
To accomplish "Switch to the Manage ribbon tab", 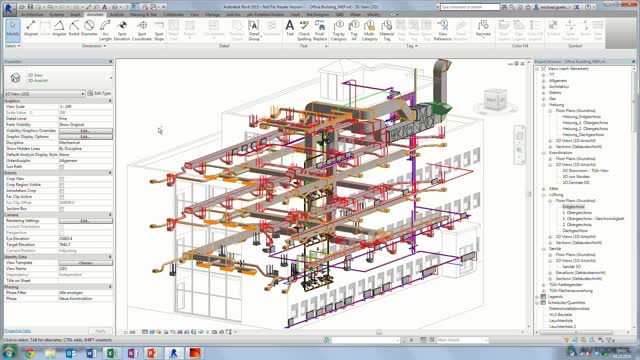I will 212,14.
